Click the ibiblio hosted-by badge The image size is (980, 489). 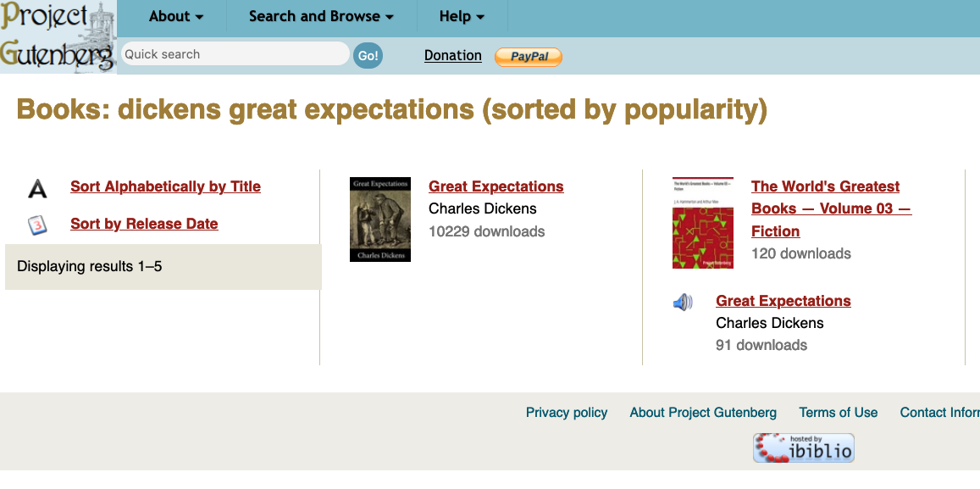(x=803, y=447)
